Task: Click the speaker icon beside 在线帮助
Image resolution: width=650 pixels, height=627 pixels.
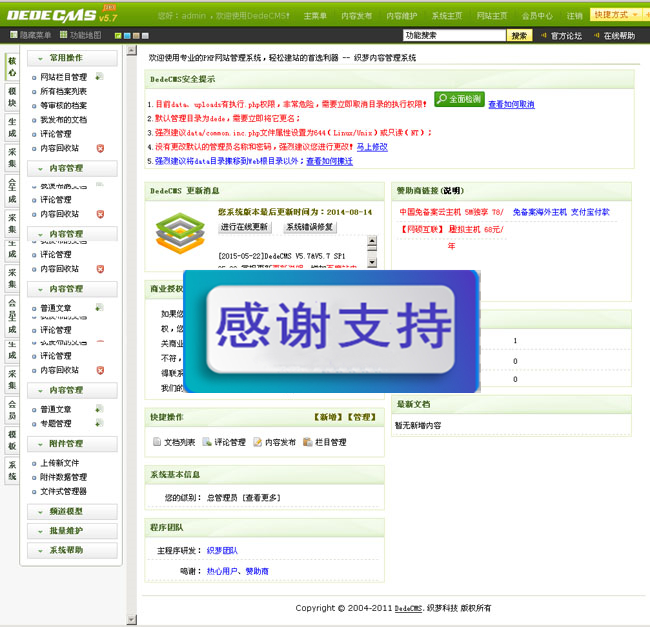Action: pyautogui.click(x=597, y=36)
